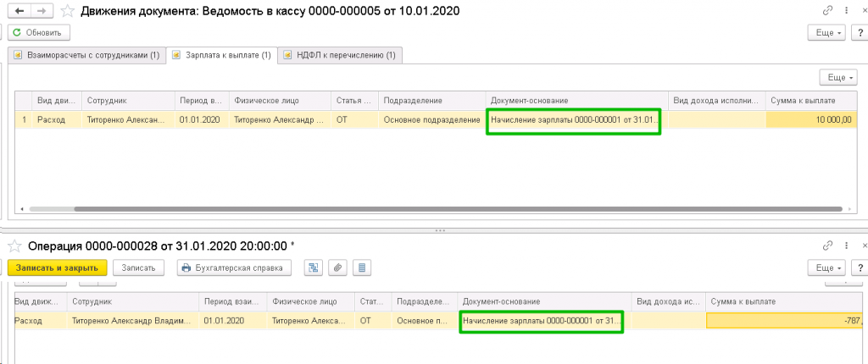Select the 10 000,00 Сумма к выплате cell
868x364 pixels.
click(810, 120)
